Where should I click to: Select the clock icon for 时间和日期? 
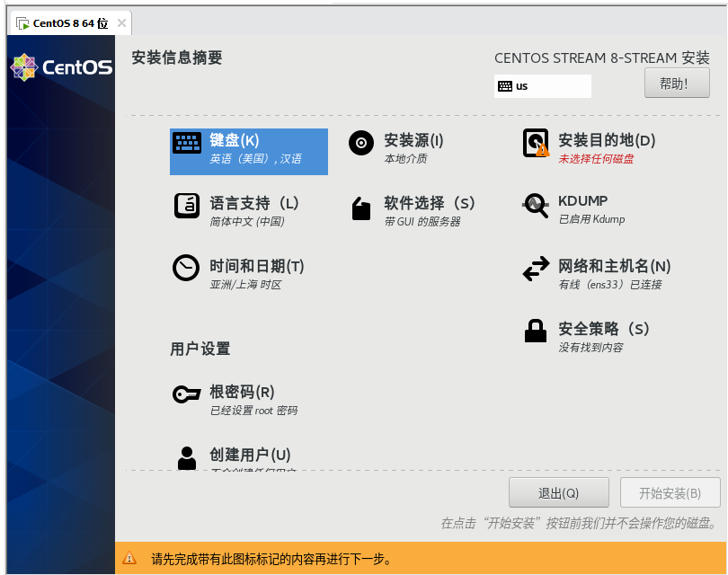tap(187, 269)
